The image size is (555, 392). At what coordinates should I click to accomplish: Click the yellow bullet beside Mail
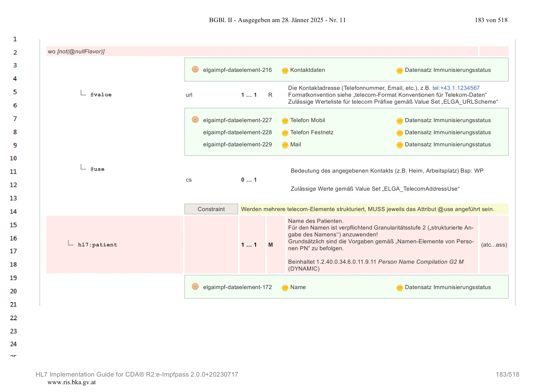point(285,145)
